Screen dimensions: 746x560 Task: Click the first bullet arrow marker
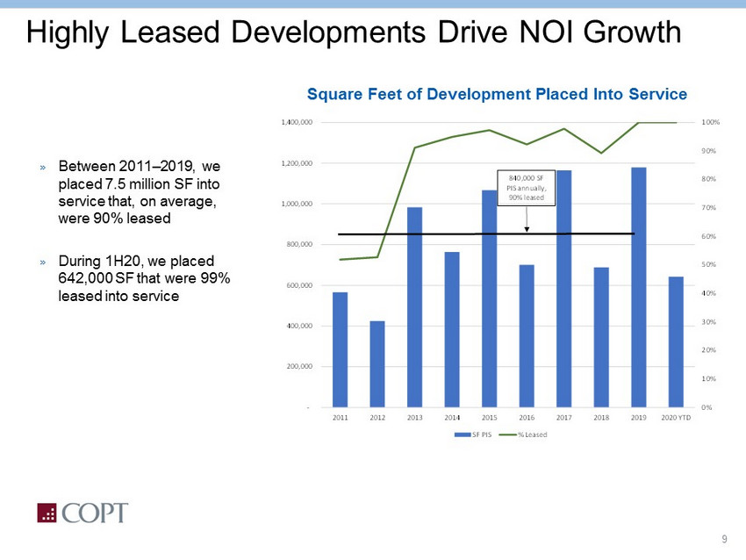pos(42,167)
